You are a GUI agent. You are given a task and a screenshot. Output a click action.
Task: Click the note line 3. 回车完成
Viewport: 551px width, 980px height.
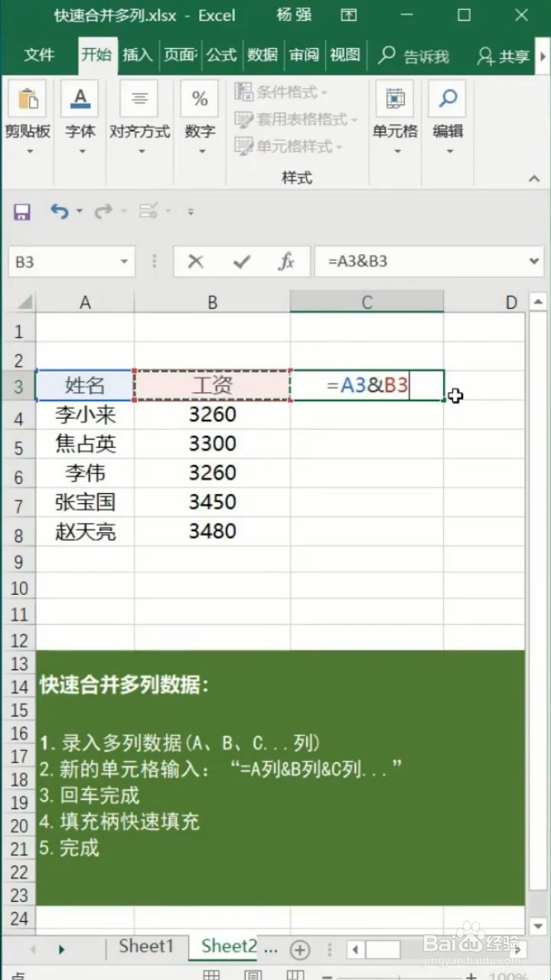90,795
